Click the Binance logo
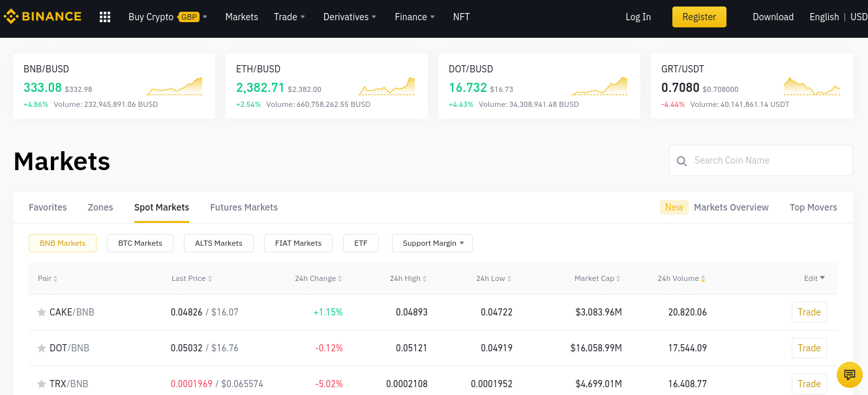The image size is (868, 395). click(42, 16)
